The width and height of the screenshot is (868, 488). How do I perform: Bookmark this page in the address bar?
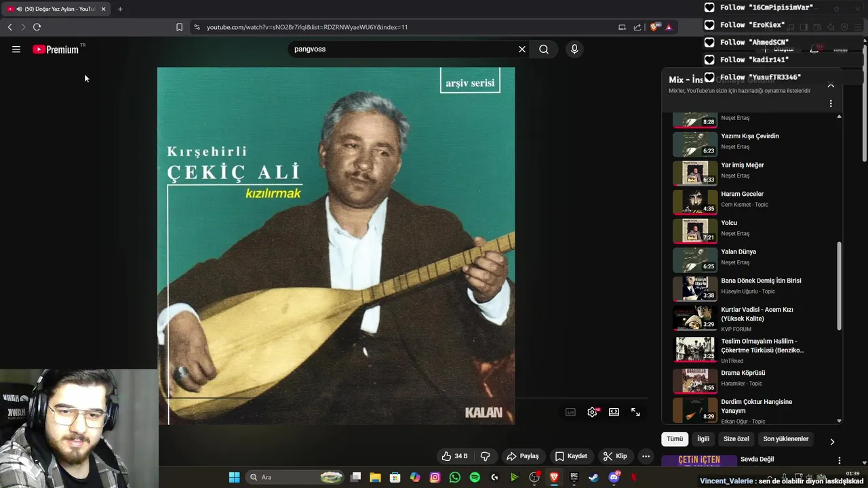point(179,27)
